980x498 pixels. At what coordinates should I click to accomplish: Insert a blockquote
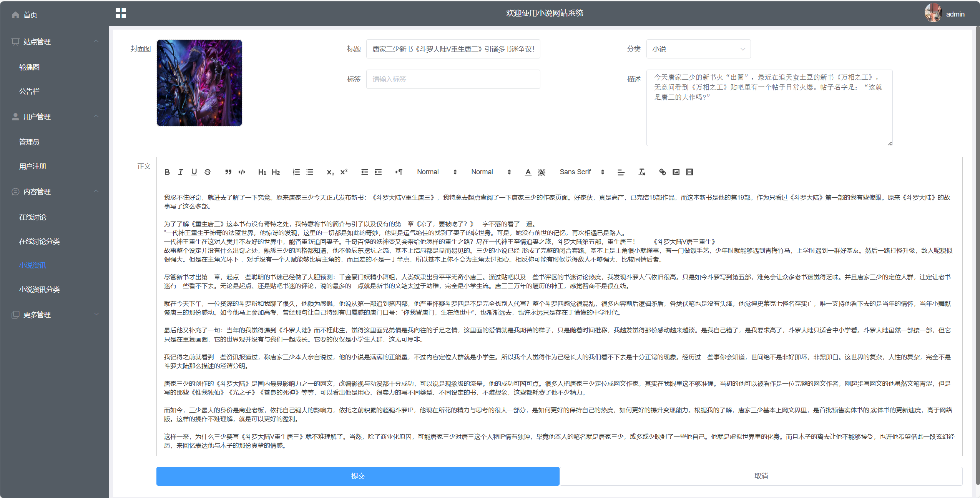(228, 172)
